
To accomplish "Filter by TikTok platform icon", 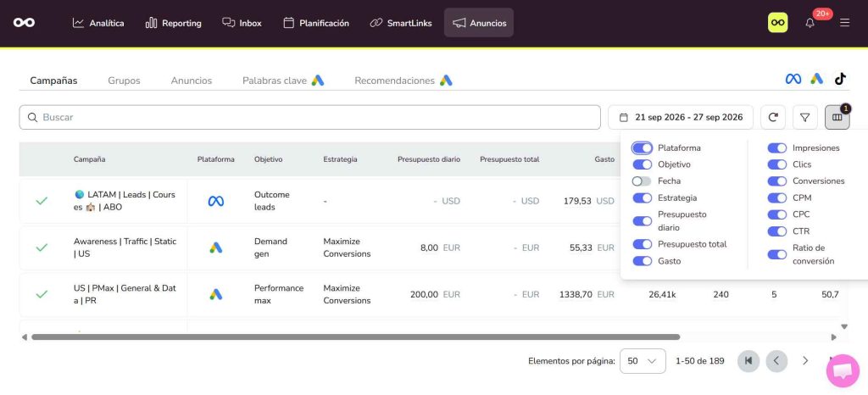I will point(840,79).
